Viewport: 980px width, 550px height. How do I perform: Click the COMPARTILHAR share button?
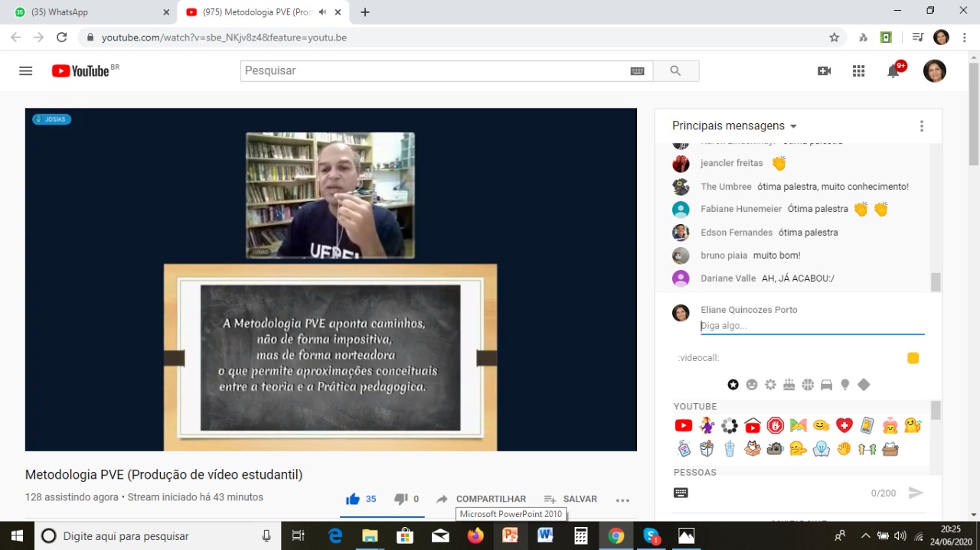[481, 499]
